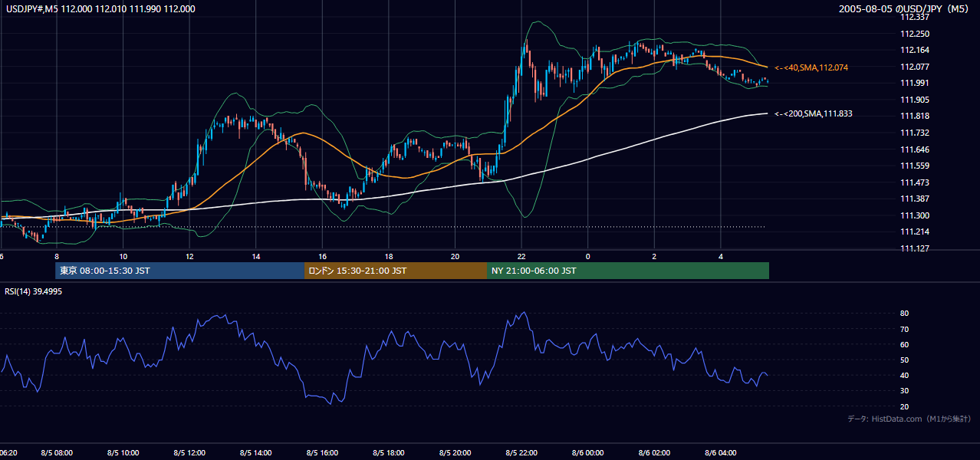Screen dimensions: 980x460
Task: Click the 8/5 10:00 time axis label
Action: (x=123, y=453)
